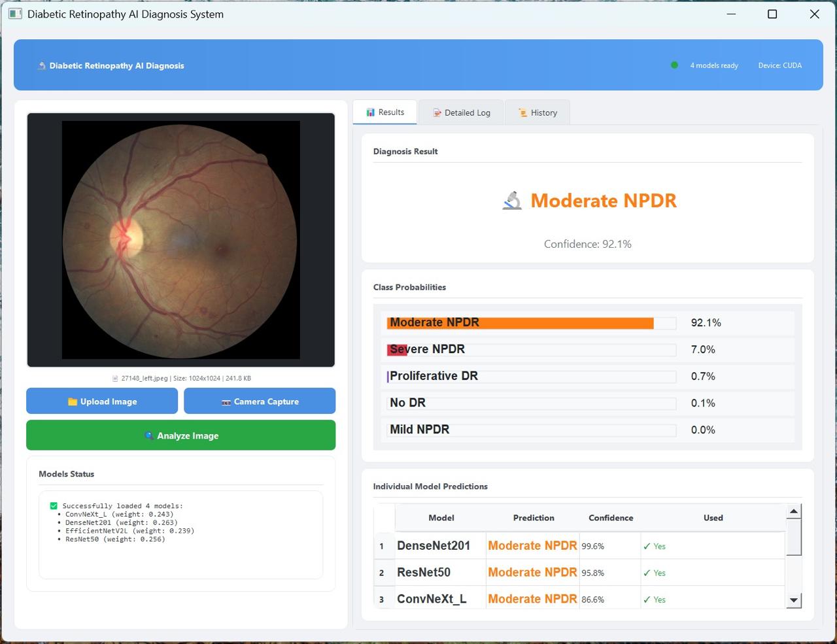Click the file icon next to 27148_left.jpeg

pyautogui.click(x=116, y=378)
